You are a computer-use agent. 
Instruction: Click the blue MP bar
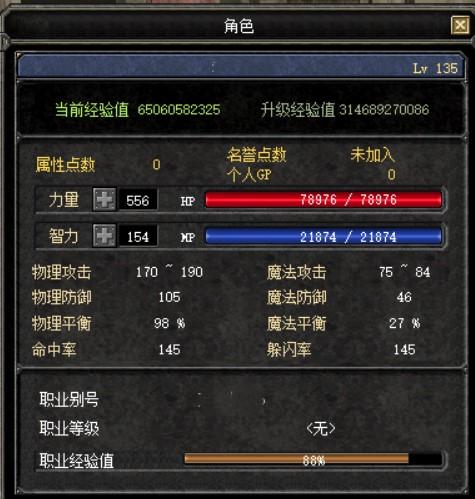(324, 236)
